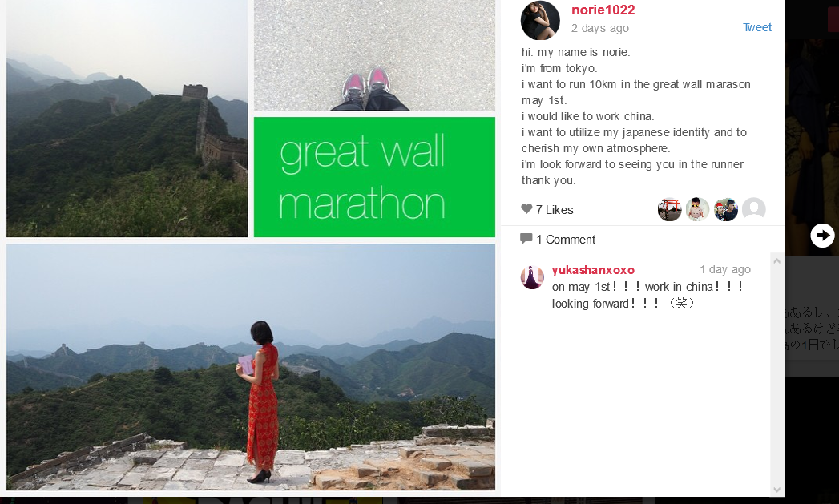Open the yukashanxoxo username link
839x504 pixels.
click(593, 270)
